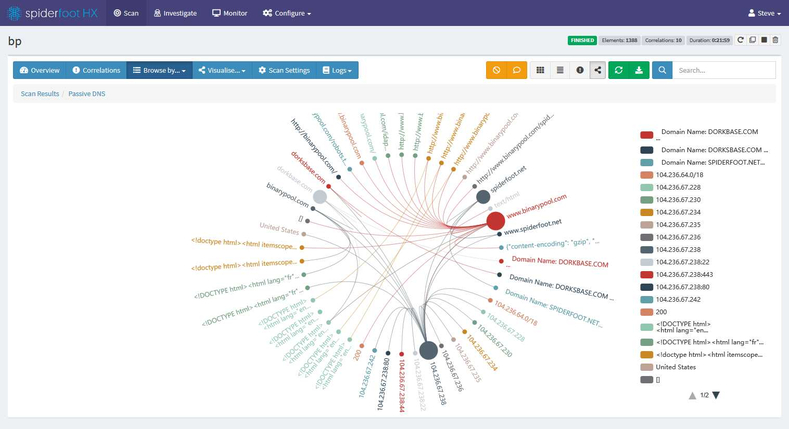Toggle the 200 legend entry
This screenshot has width=789, height=429.
click(653, 312)
